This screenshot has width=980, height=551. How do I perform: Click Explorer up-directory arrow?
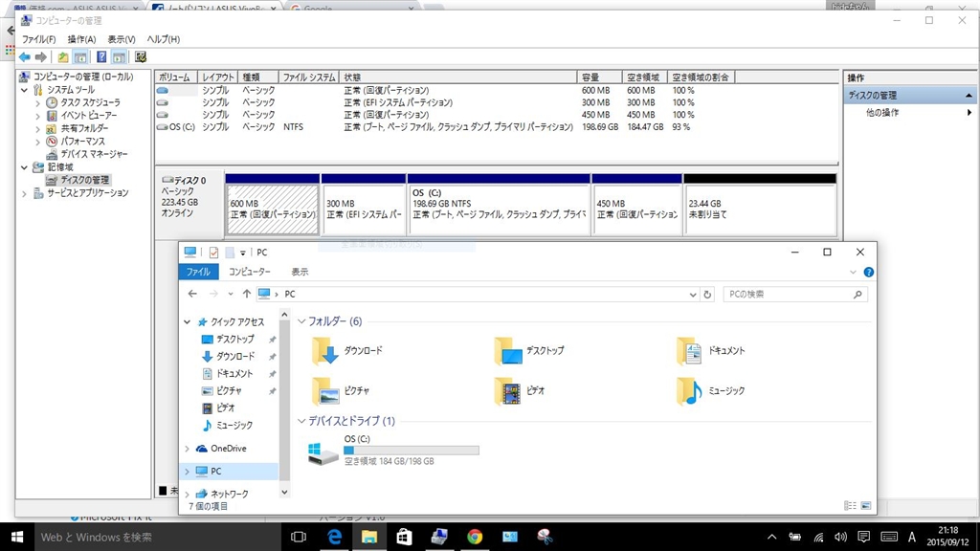[247, 295]
